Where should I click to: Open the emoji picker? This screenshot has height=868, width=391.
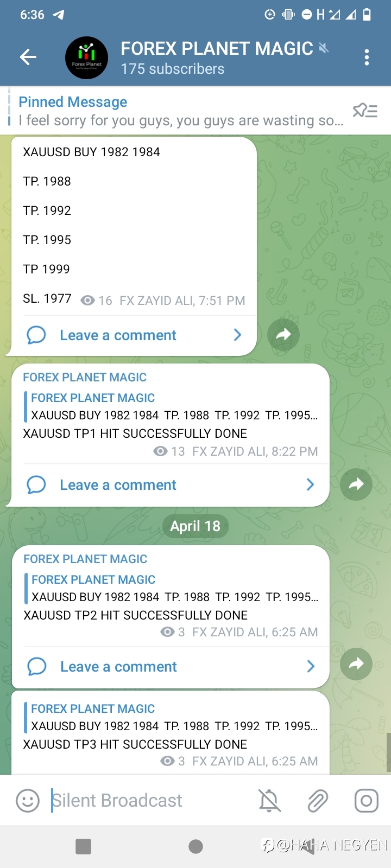28,801
